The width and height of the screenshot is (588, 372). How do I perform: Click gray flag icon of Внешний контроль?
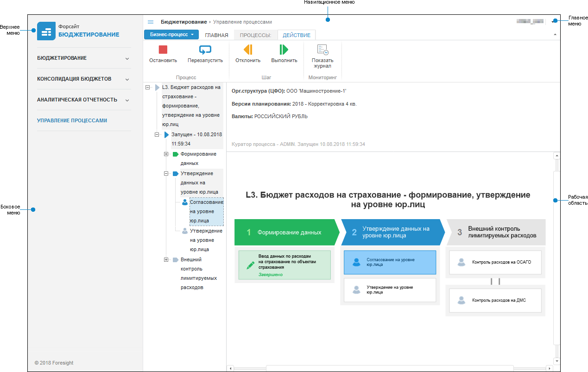175,259
